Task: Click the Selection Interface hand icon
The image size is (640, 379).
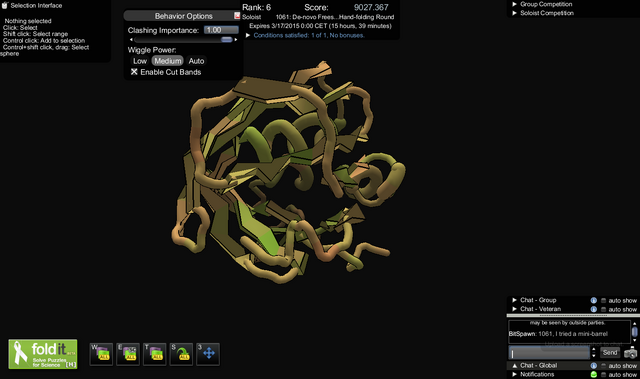Action: pyautogui.click(x=5, y=5)
